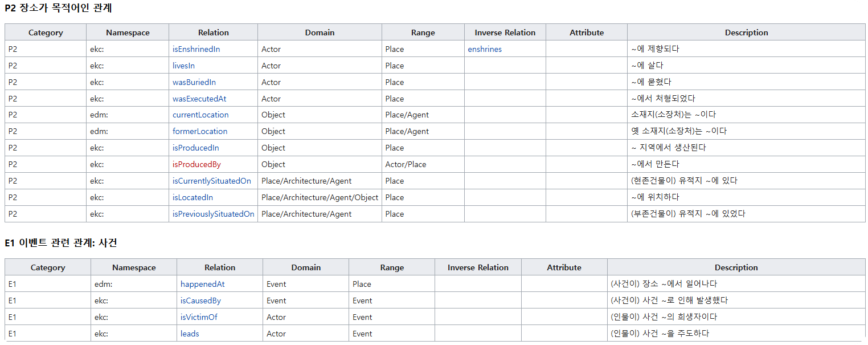The height and width of the screenshot is (345, 868).
Task: Click the Description header in the E1 table
Action: pyautogui.click(x=736, y=267)
